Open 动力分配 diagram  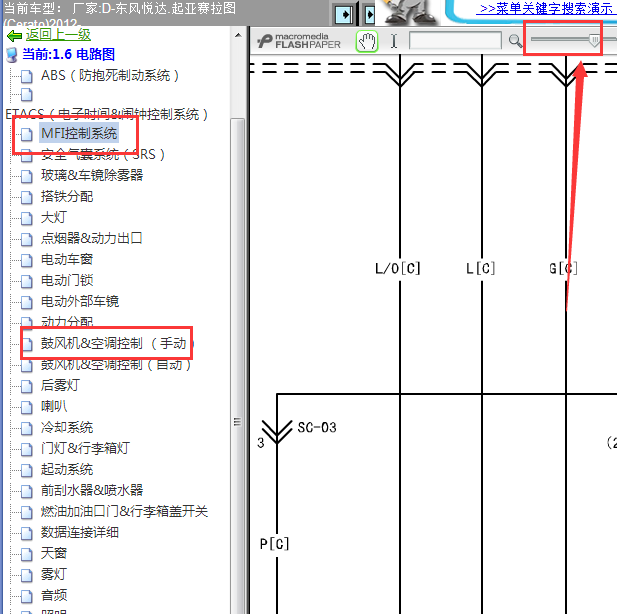pyautogui.click(x=67, y=322)
